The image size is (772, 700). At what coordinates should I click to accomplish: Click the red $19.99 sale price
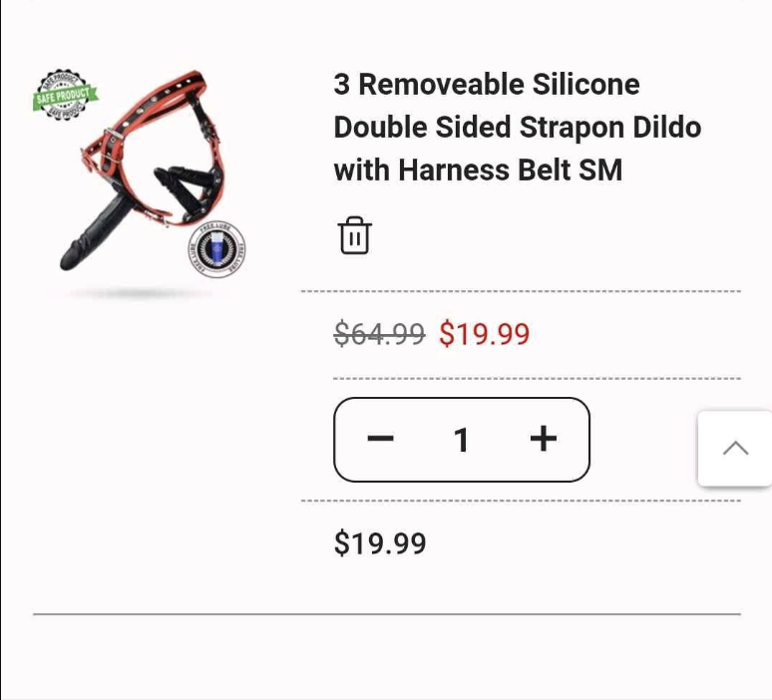[x=485, y=333]
